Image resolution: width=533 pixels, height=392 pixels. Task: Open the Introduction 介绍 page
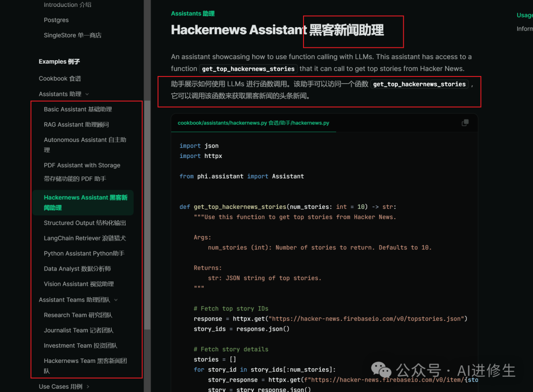(x=67, y=5)
